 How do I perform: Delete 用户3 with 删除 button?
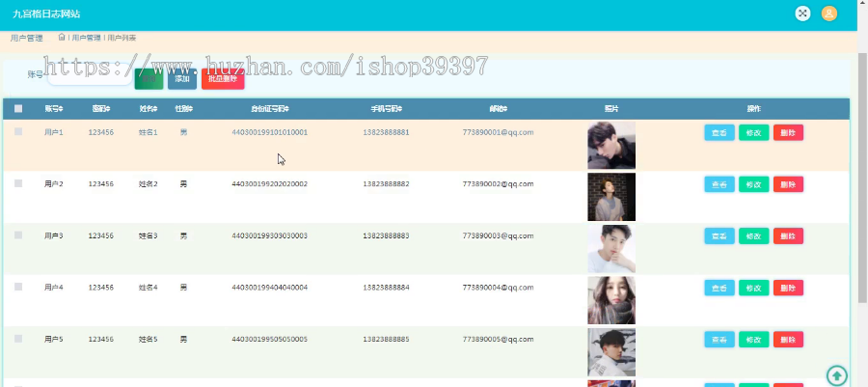pyautogui.click(x=788, y=235)
